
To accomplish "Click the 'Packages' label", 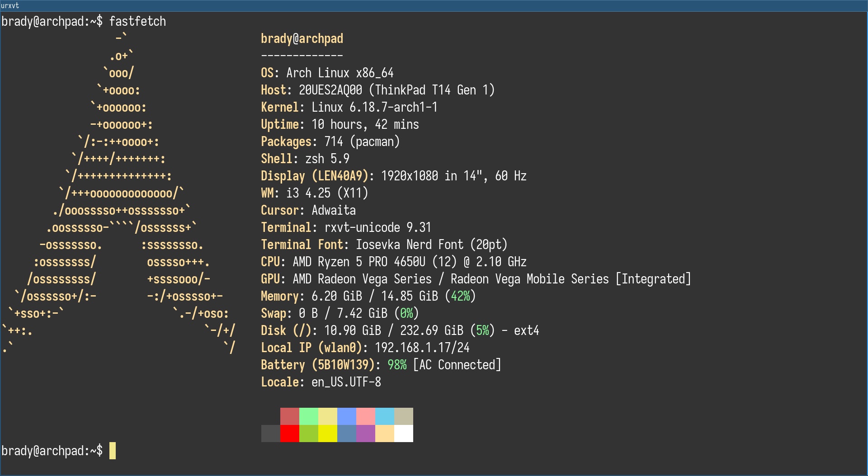I will [286, 141].
